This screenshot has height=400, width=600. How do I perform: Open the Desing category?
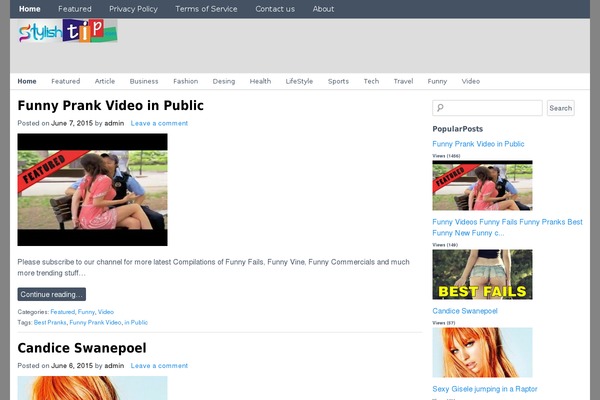pyautogui.click(x=224, y=81)
